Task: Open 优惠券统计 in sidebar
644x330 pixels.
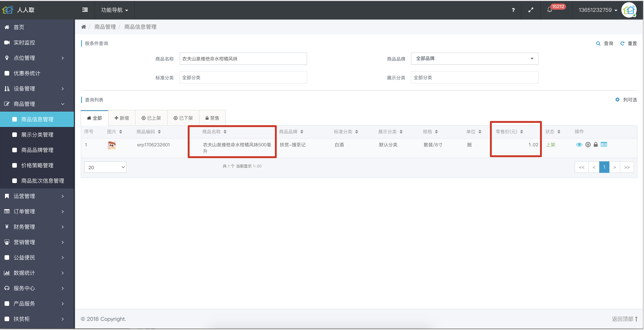Action: pyautogui.click(x=37, y=73)
